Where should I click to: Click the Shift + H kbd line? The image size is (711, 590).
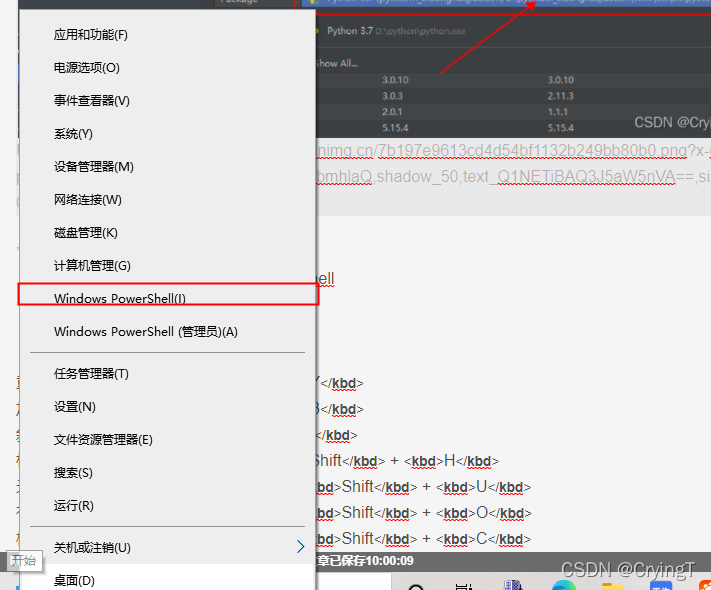click(x=407, y=461)
